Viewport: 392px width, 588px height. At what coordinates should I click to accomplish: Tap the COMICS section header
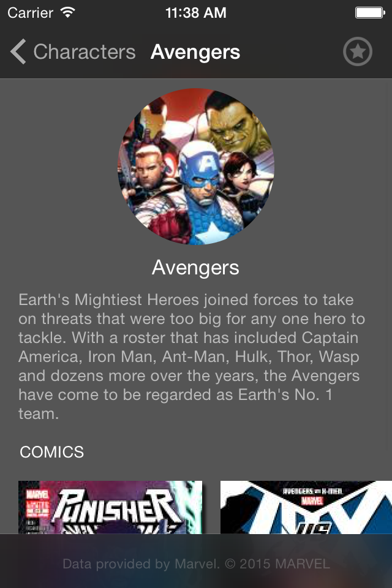[52, 452]
